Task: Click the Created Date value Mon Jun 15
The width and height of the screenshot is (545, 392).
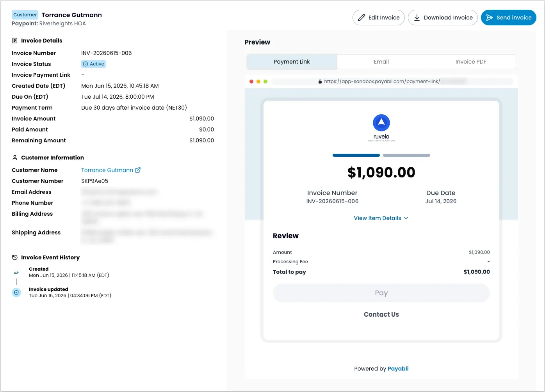Action: tap(120, 86)
